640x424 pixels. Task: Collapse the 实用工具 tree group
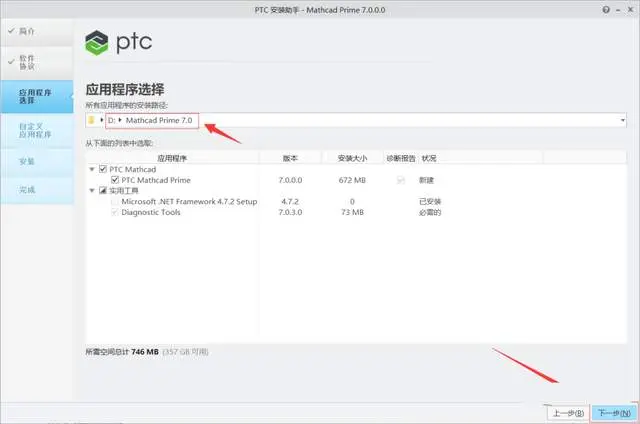92,190
